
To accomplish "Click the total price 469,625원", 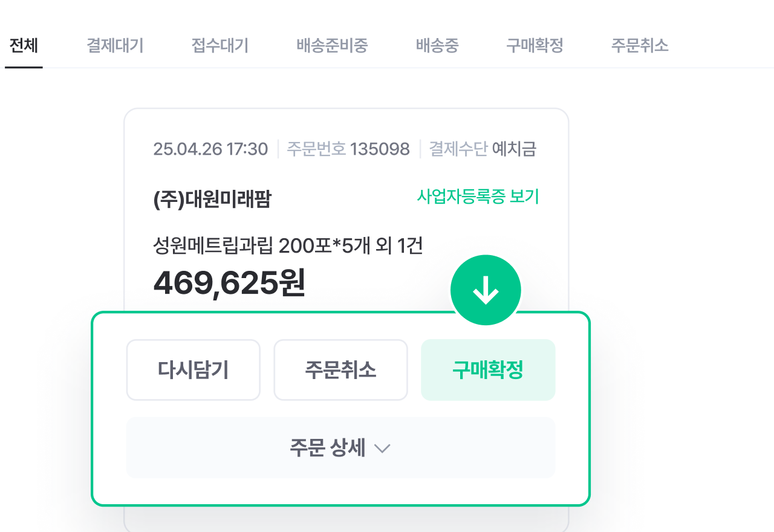I will click(230, 284).
